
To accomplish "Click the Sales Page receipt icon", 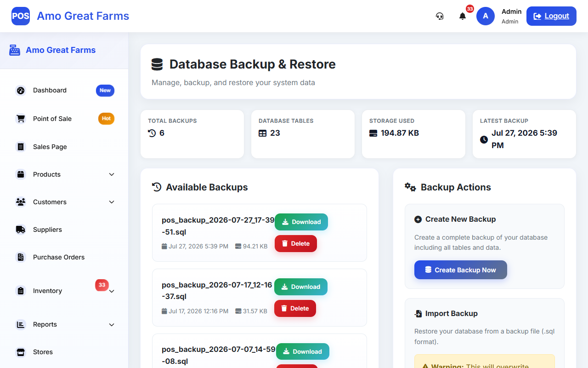I will [x=21, y=147].
